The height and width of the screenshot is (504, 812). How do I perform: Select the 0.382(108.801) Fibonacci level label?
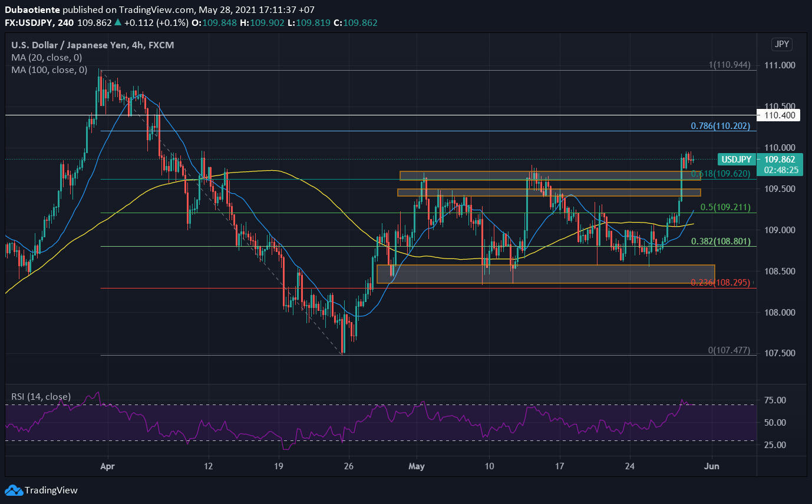pyautogui.click(x=720, y=241)
